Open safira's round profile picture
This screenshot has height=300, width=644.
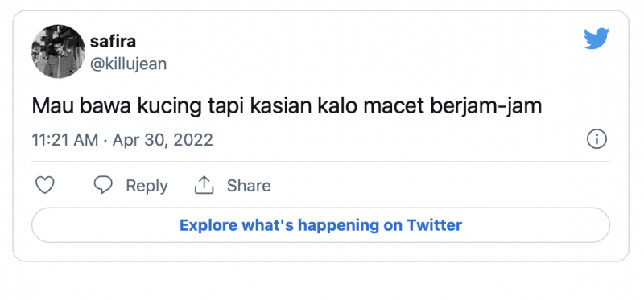[58, 51]
